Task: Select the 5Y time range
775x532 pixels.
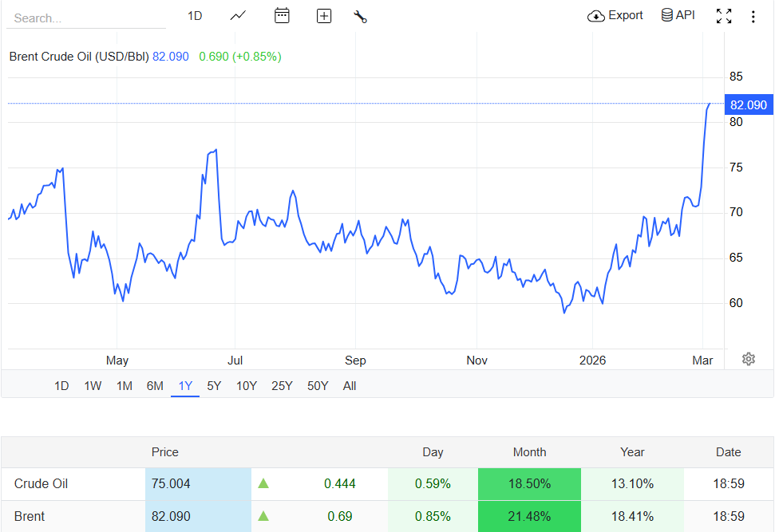Action: pyautogui.click(x=214, y=386)
